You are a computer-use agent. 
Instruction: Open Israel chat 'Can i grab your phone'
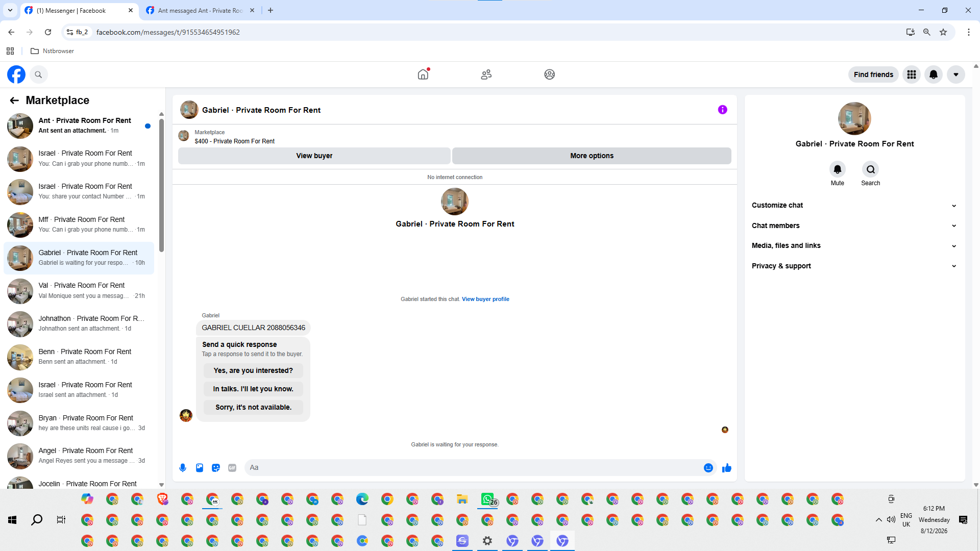click(x=79, y=159)
